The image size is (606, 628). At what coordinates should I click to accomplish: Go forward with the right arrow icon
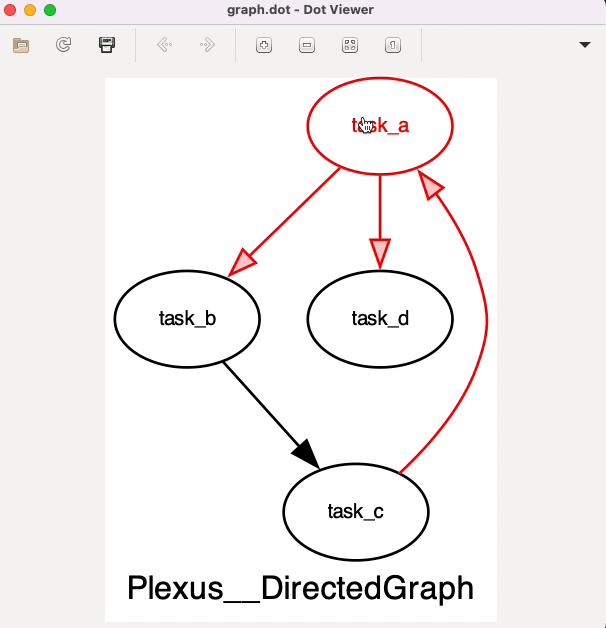207,45
